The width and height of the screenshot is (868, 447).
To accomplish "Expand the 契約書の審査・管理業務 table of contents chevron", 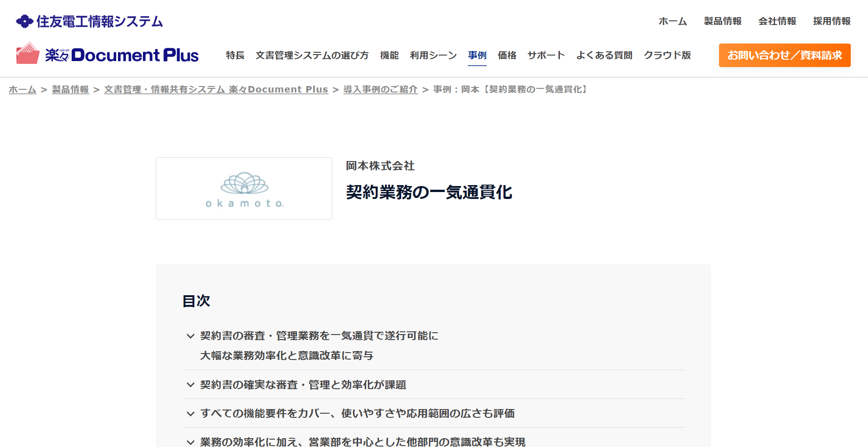I will point(190,336).
